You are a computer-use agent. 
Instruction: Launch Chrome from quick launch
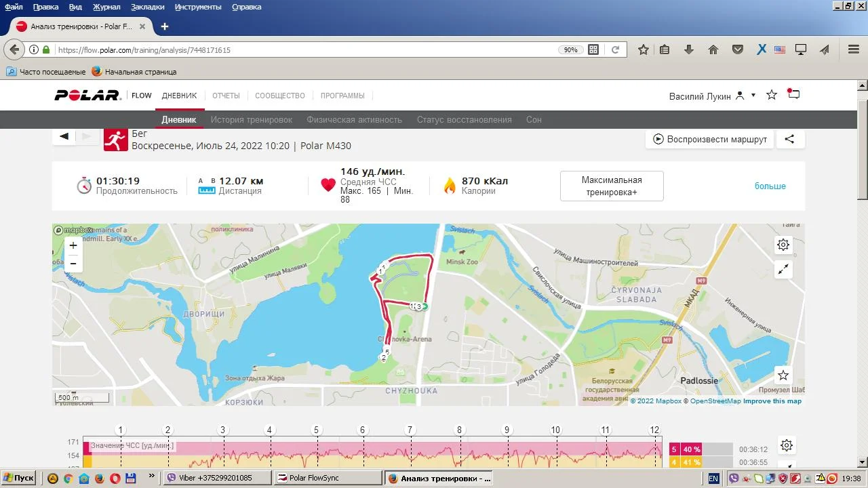coord(68,478)
